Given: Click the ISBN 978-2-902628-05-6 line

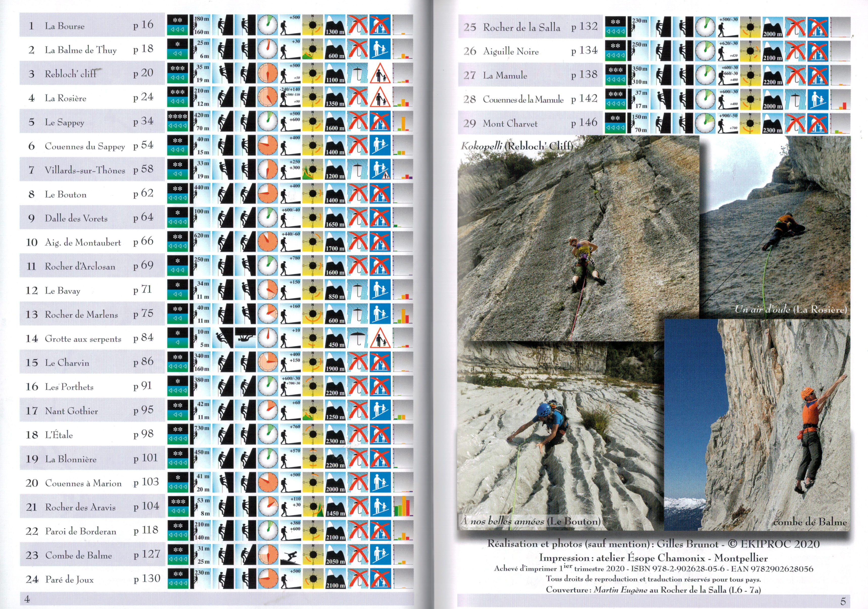Looking at the screenshot, I should point(654,569).
